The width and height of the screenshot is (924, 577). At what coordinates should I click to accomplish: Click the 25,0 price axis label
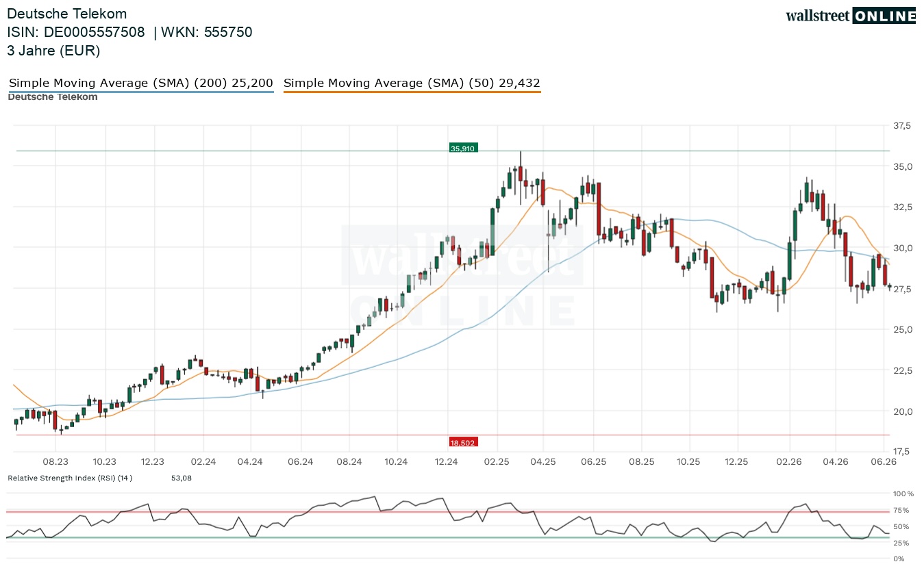tap(903, 329)
